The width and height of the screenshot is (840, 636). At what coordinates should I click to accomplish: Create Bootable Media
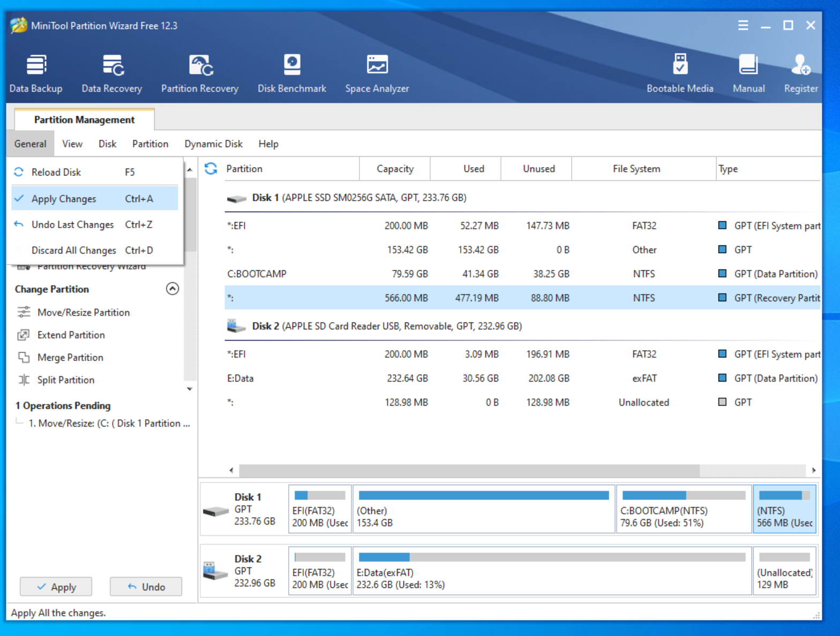pyautogui.click(x=680, y=74)
